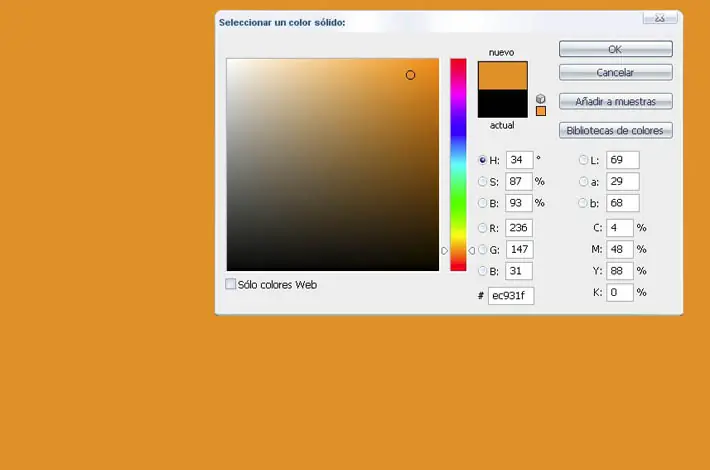Select the Lab b radio button
710x470 pixels.
click(583, 203)
